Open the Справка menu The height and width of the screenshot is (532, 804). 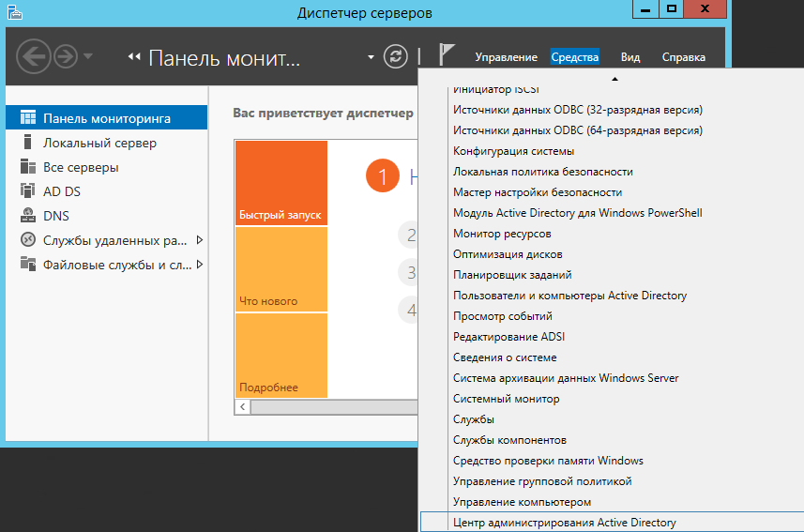click(x=684, y=57)
